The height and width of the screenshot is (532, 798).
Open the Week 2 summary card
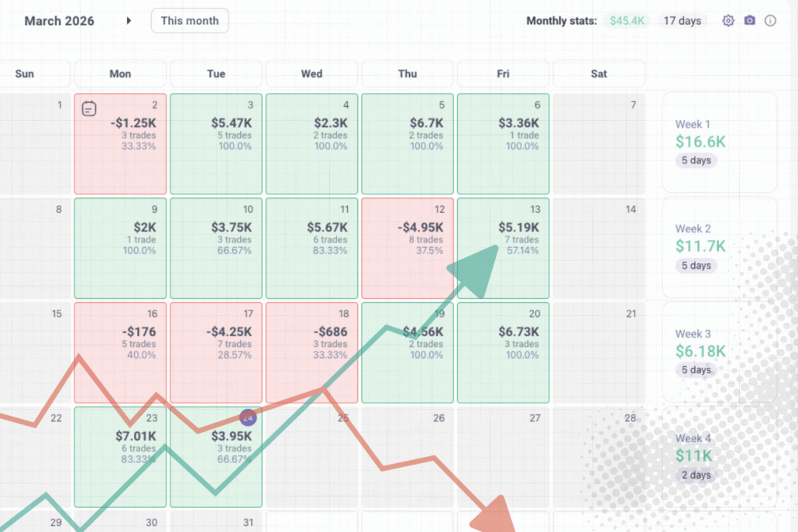click(x=719, y=249)
